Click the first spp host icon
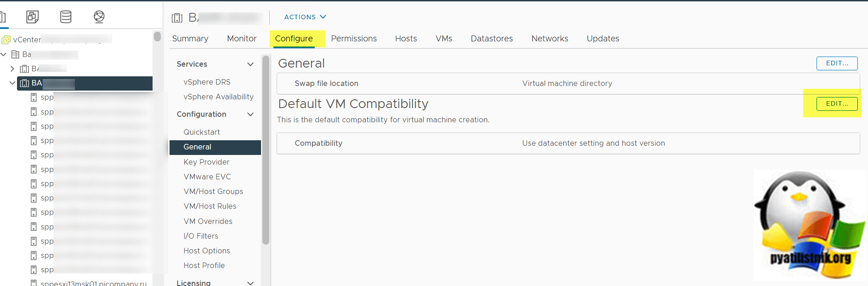This screenshot has width=868, height=286. coord(34,97)
